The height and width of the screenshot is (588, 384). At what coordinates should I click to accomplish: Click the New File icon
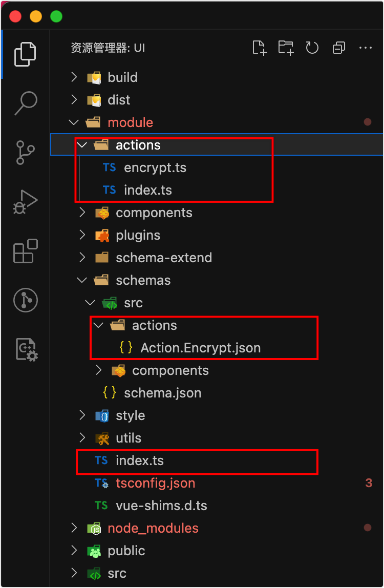[x=260, y=48]
